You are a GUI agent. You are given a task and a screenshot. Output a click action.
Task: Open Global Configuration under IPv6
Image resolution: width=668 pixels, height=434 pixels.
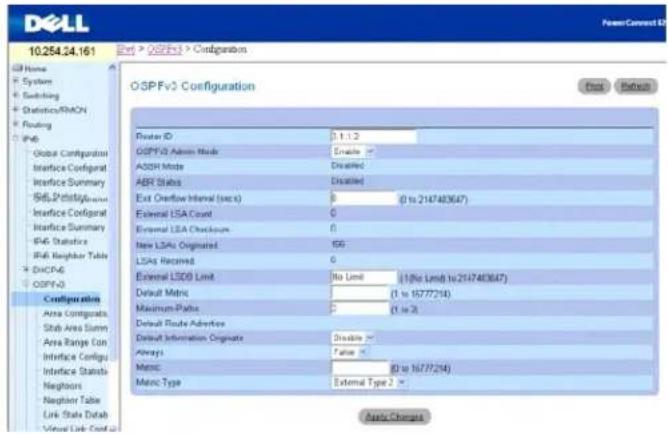(70, 153)
